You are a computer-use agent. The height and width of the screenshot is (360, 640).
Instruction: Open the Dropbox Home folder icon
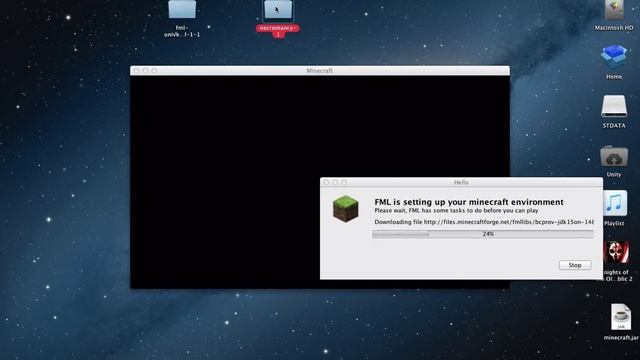coord(614,57)
